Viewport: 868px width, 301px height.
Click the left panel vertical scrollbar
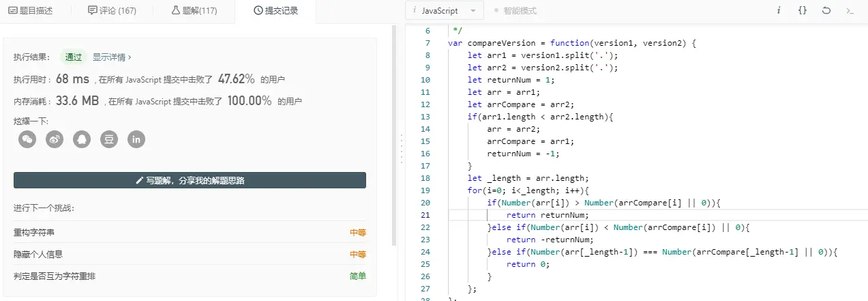394,135
